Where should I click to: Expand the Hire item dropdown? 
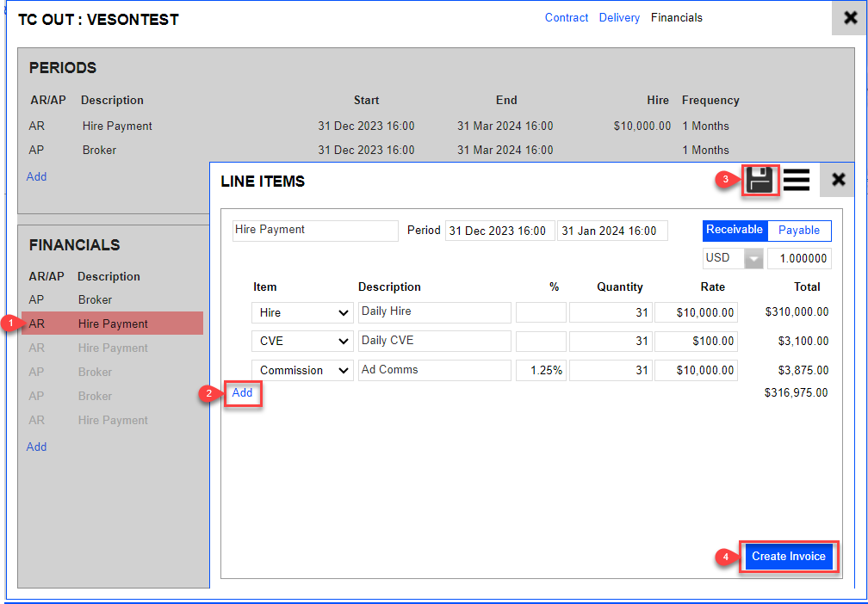click(302, 312)
